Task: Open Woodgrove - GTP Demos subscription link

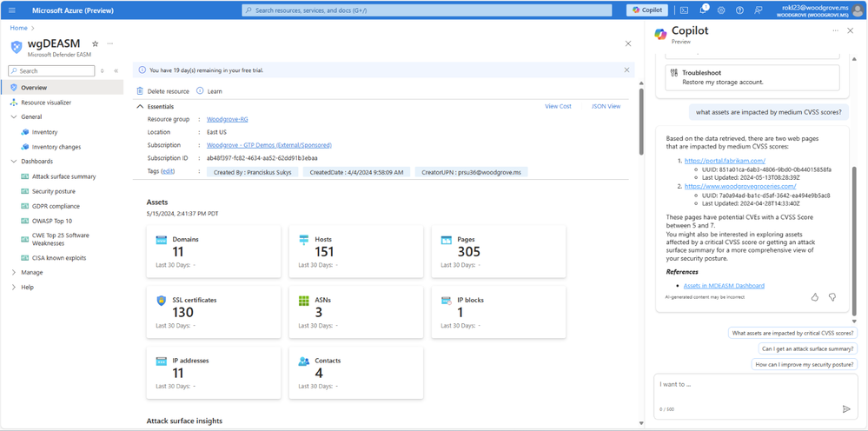Action: tap(269, 145)
